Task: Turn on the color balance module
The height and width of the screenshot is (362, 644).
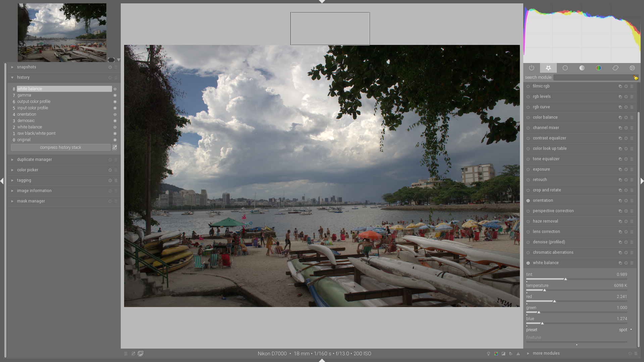Action: click(528, 118)
